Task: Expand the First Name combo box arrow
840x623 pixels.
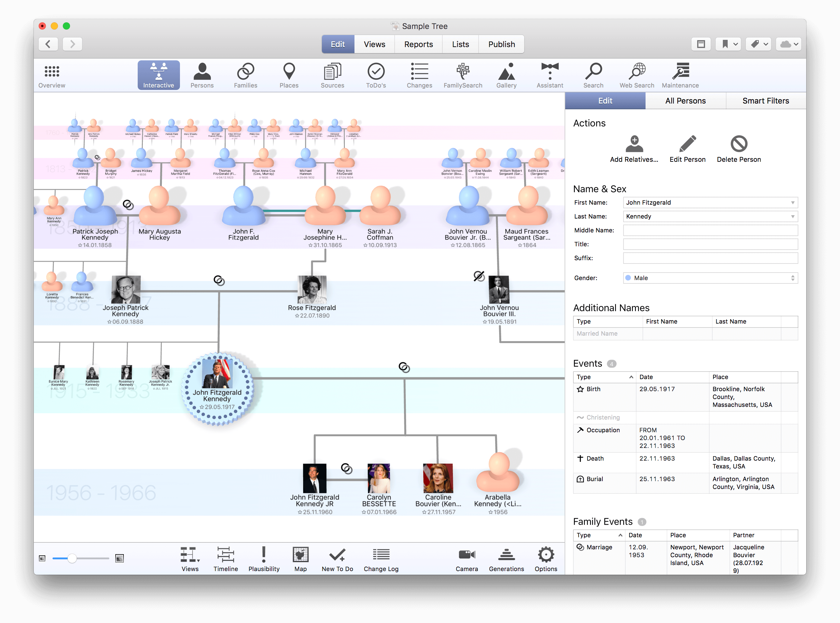Action: click(793, 203)
